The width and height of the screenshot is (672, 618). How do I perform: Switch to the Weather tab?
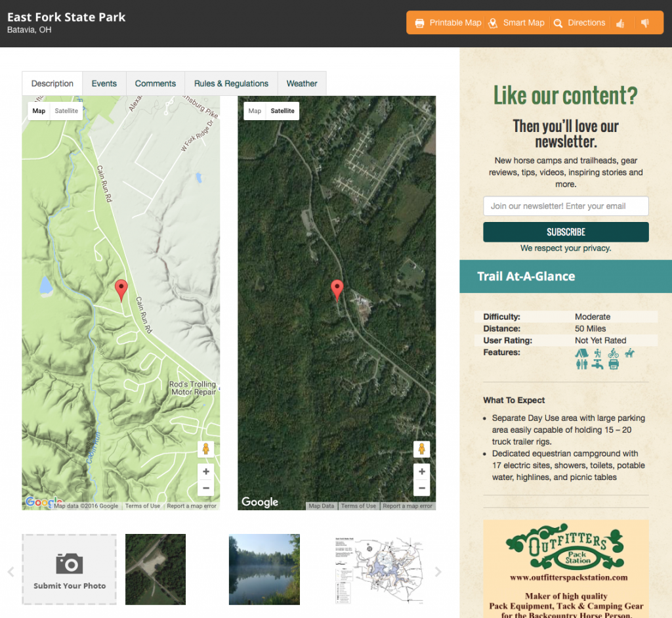point(302,83)
